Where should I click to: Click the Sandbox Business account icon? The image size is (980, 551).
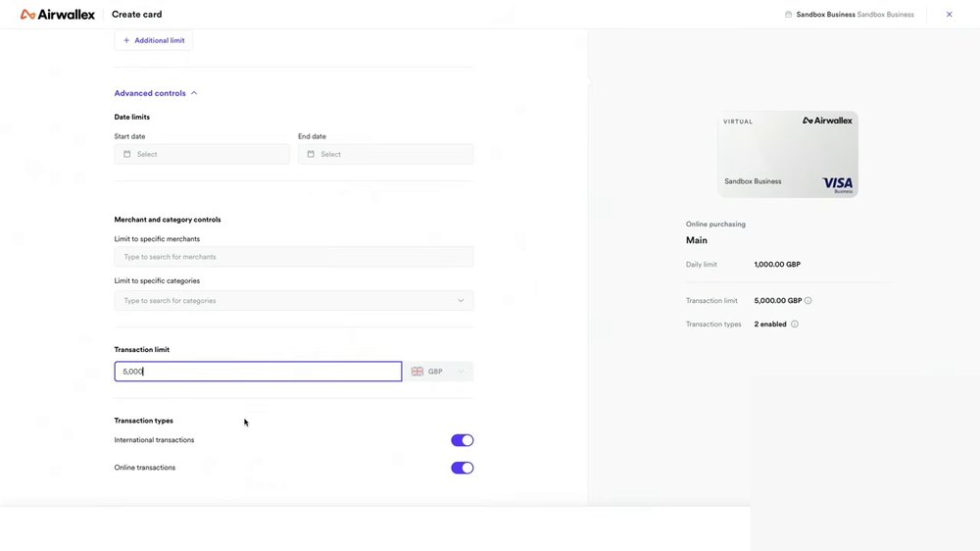point(788,15)
